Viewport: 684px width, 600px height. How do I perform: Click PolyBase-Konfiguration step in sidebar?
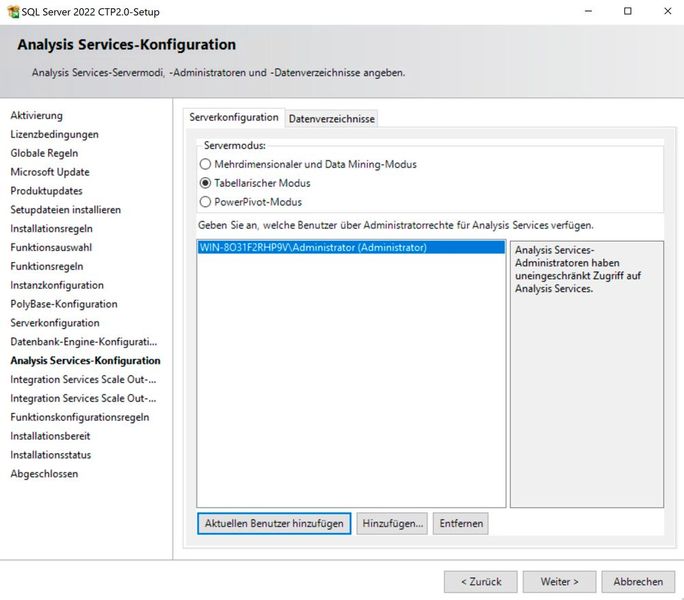click(x=64, y=304)
